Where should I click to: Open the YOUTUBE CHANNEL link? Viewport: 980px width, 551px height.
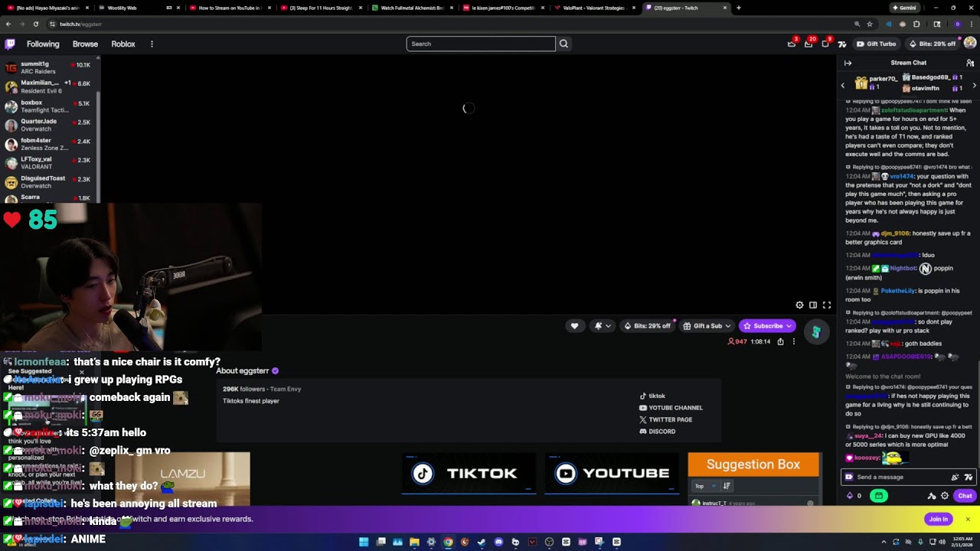pos(671,408)
